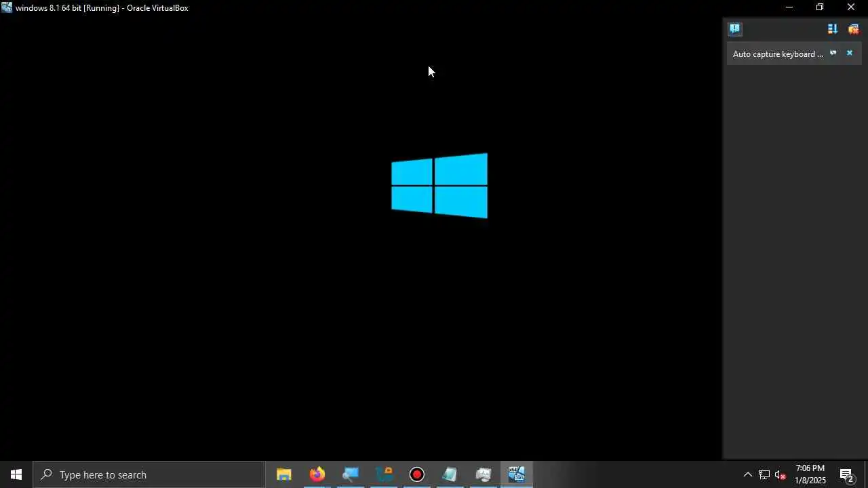Switch to the VirtualBox VM taskbar icon
This screenshot has height=488, width=868.
517,474
